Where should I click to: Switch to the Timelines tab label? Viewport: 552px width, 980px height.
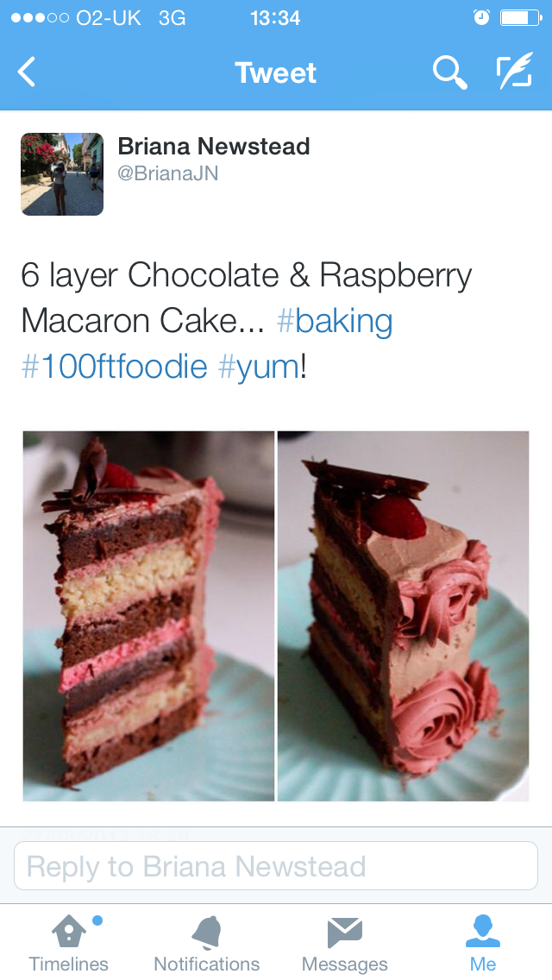point(69,964)
